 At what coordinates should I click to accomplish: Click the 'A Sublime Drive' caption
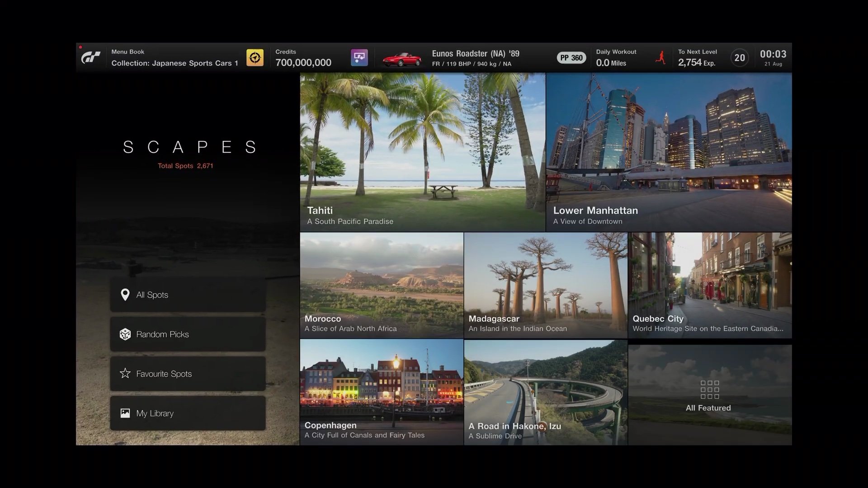click(495, 436)
